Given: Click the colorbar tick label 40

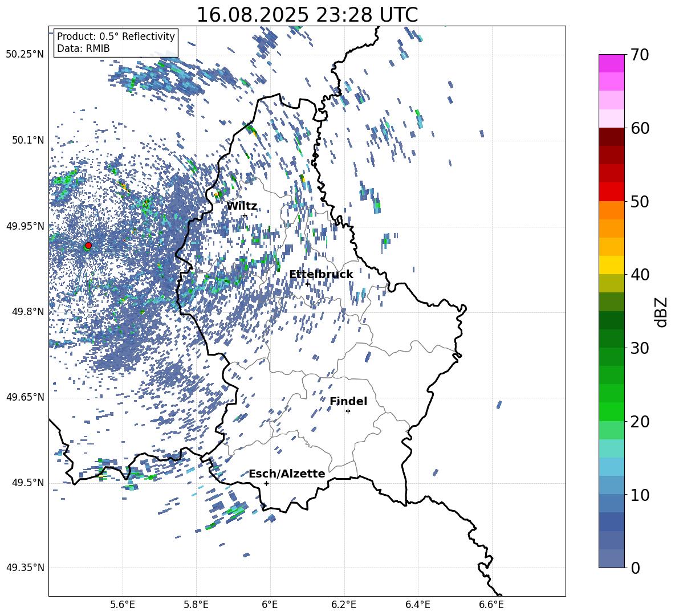Looking at the screenshot, I should click(640, 275).
